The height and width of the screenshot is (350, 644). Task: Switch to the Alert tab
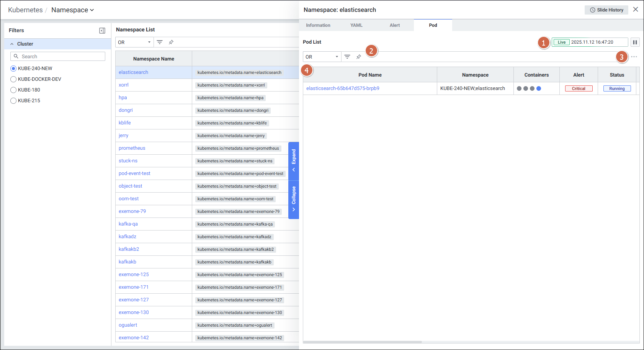[394, 25]
